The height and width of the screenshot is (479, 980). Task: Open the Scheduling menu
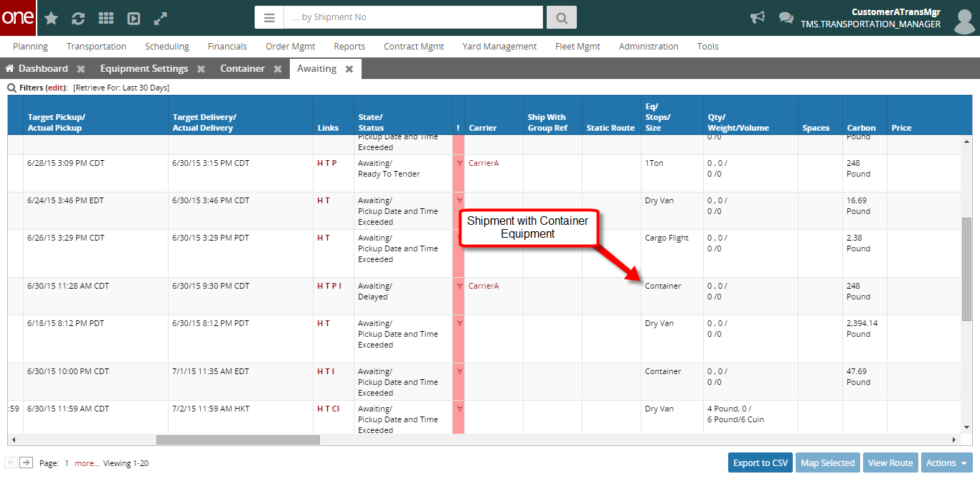(x=167, y=47)
